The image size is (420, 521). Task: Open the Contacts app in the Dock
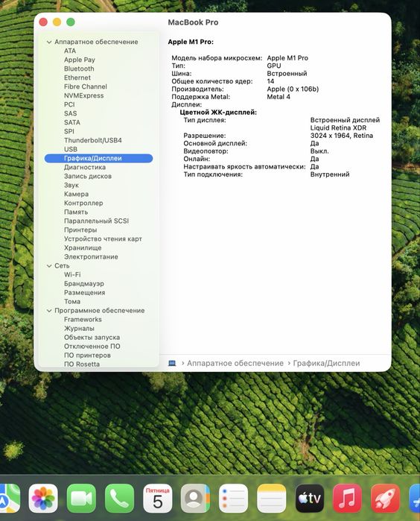click(x=196, y=498)
